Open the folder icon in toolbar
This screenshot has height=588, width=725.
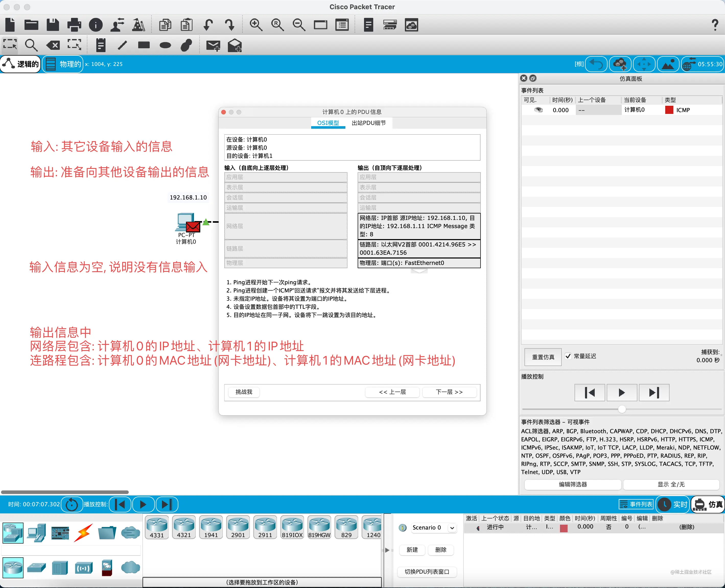click(31, 25)
